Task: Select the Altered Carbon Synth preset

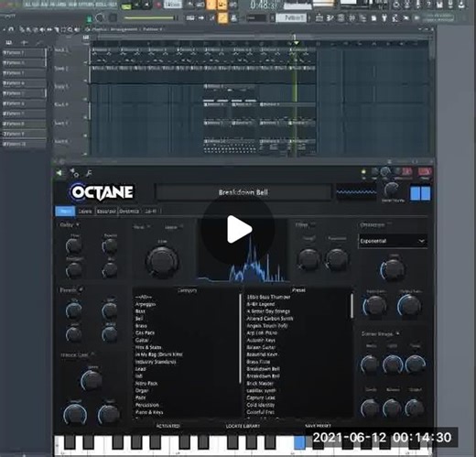Action: 270,319
